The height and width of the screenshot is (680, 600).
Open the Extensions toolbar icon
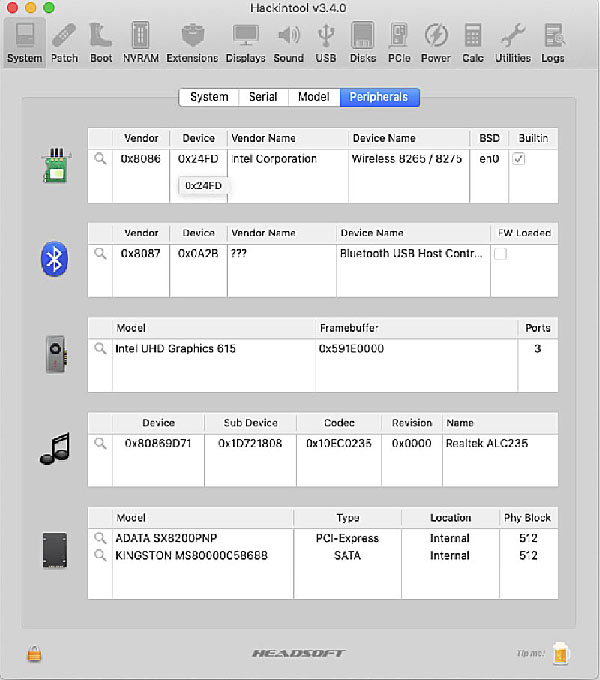[x=192, y=42]
